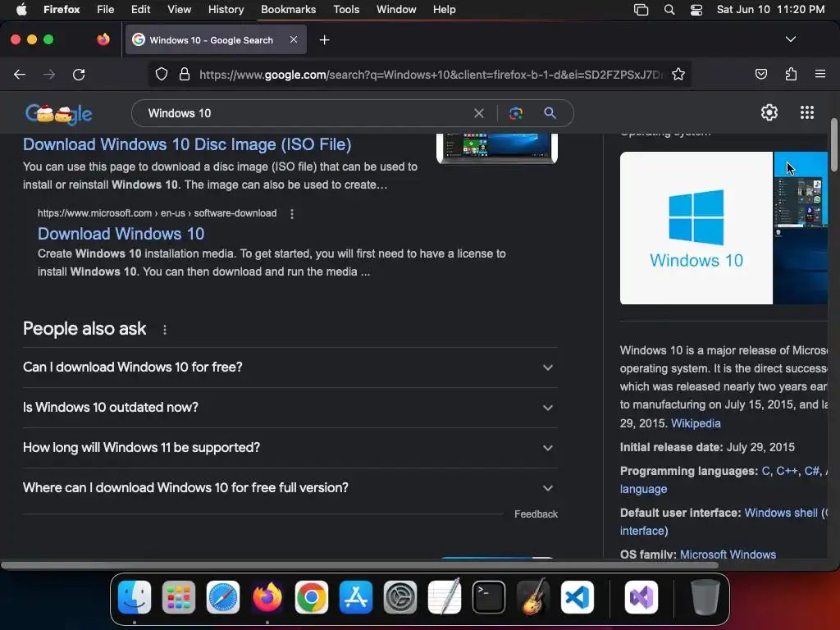Open the App Store from the dock
The image size is (840, 630).
point(356,597)
